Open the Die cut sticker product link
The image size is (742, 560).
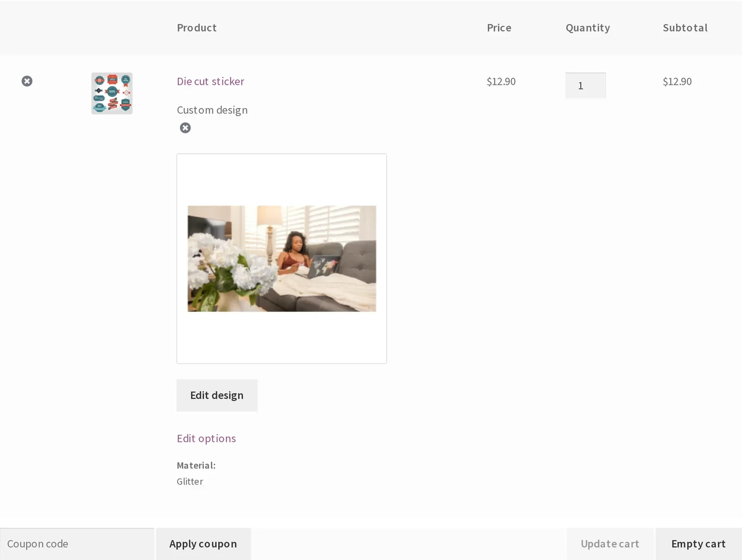[x=210, y=82]
